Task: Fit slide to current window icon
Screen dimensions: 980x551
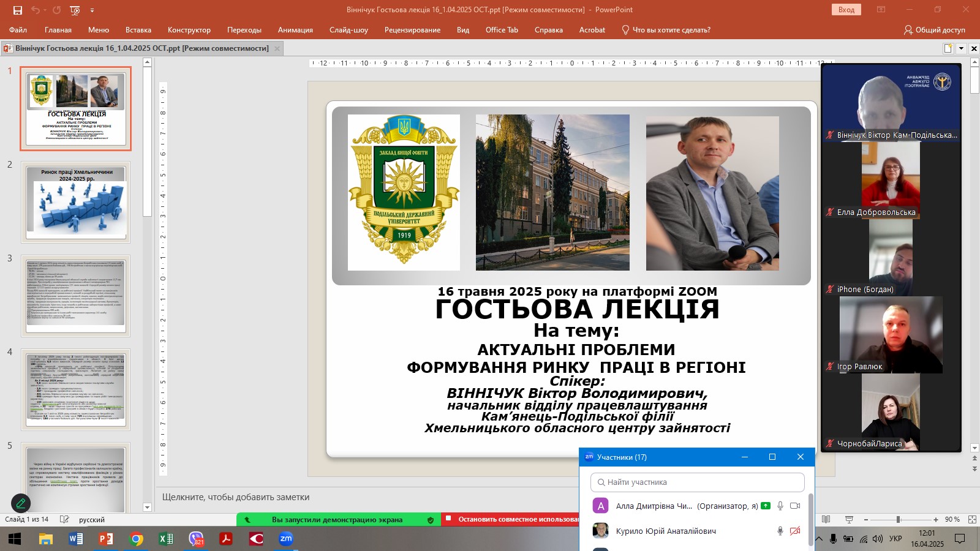Action: 972,519
